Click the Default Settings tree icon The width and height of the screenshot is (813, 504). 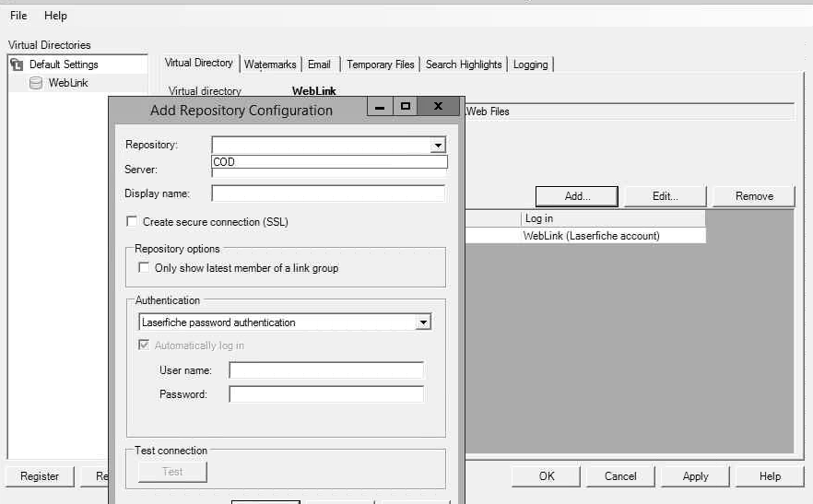coord(17,64)
